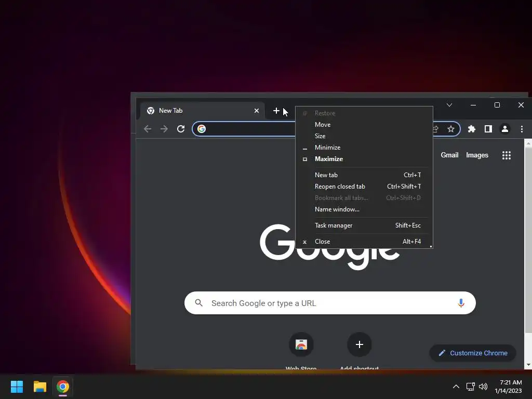532x399 pixels.
Task: Click Customize Chrome button
Action: [x=473, y=353]
